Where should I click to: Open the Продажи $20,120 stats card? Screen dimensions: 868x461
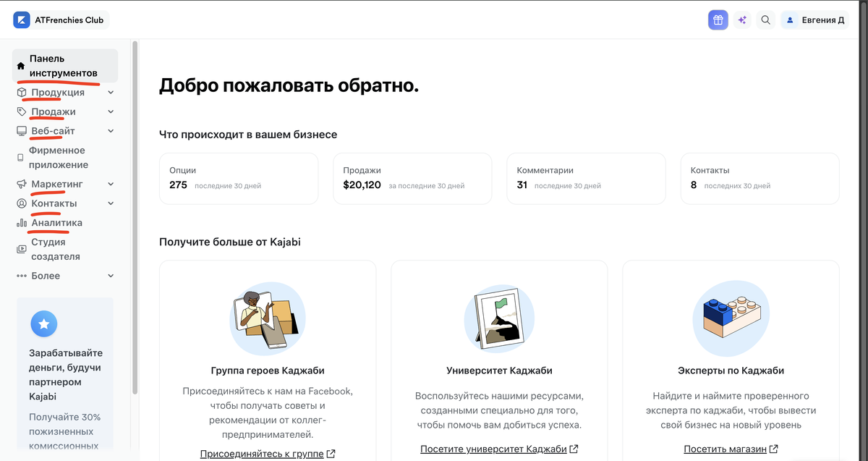[412, 178]
